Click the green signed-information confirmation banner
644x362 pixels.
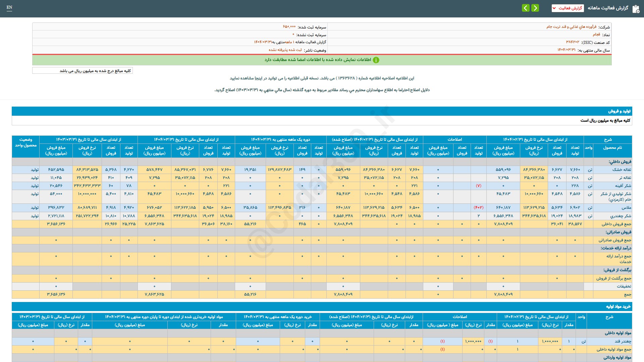(x=322, y=60)
